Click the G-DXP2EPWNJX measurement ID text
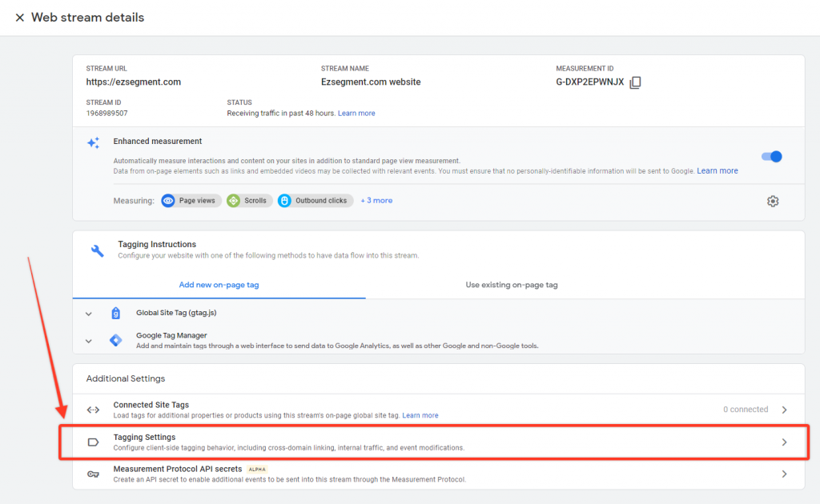This screenshot has height=504, width=820. [x=590, y=82]
